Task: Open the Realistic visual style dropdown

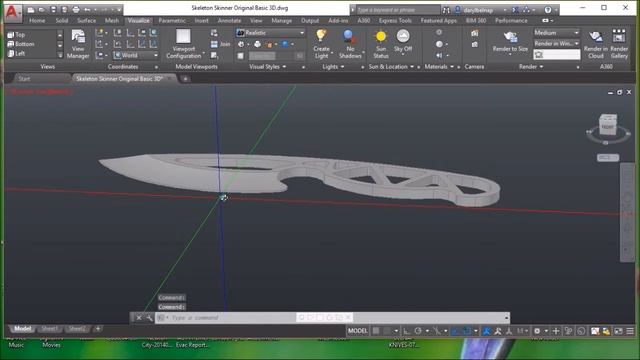Action: click(x=270, y=33)
